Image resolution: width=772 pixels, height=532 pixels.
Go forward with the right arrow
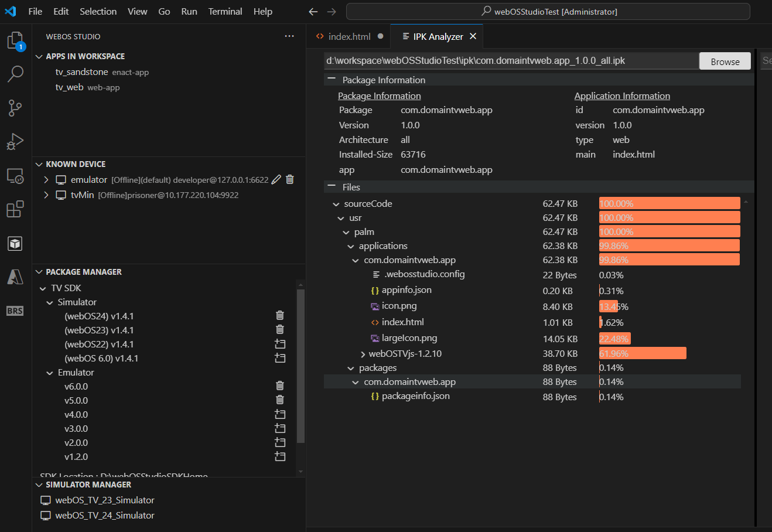[332, 12]
